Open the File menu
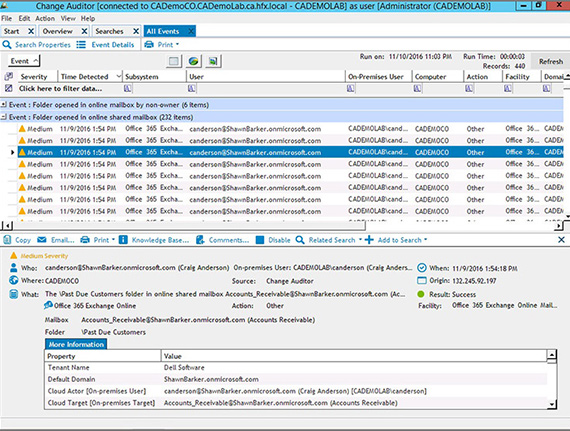Image resolution: width=570 pixels, height=431 pixels. pos(7,18)
